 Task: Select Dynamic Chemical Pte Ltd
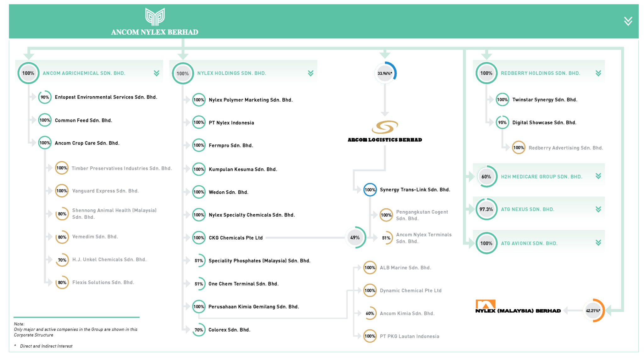tap(411, 291)
